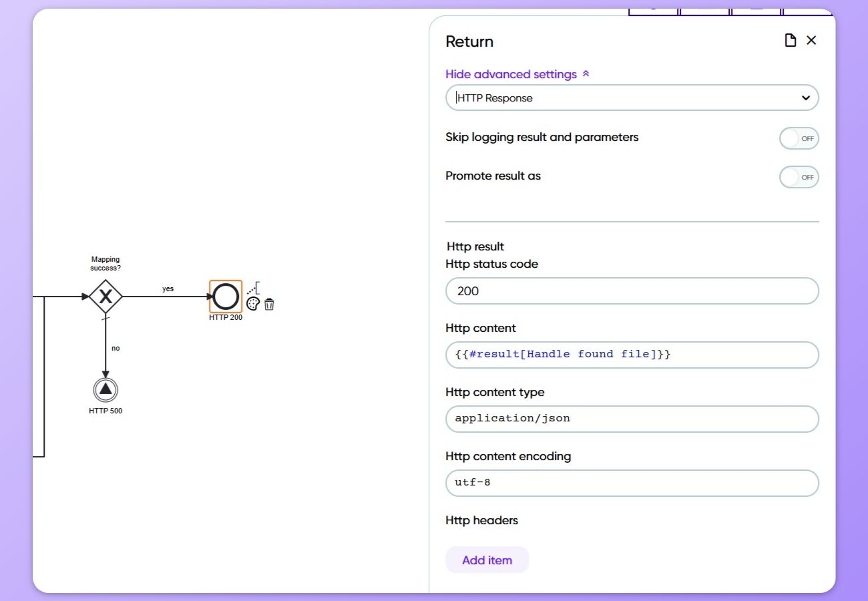
Task: Select the HTTP 500 escalation end event
Action: tap(105, 390)
